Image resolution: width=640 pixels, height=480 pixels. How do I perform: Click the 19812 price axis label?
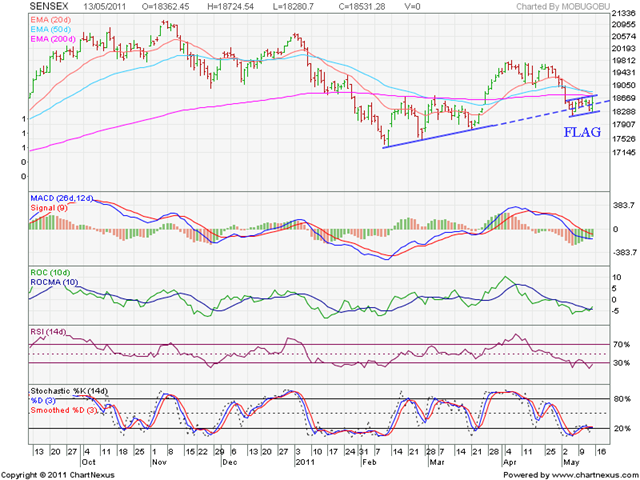tap(623, 61)
